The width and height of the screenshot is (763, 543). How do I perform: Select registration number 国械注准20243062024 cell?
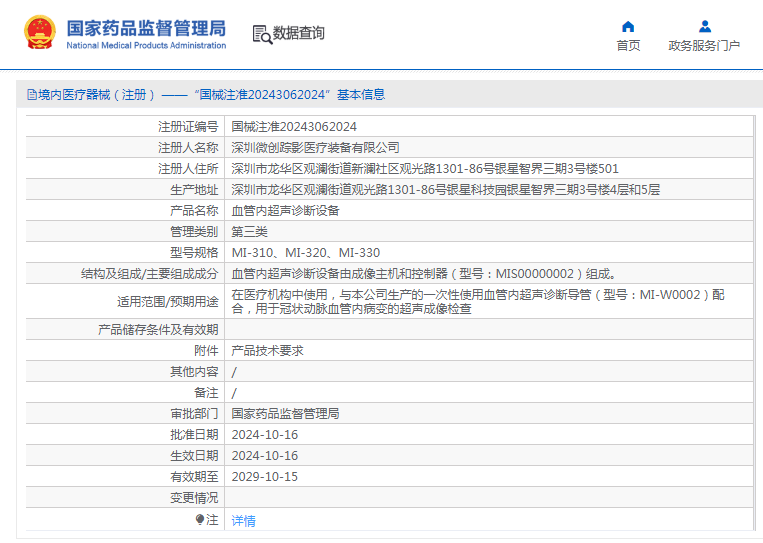click(294, 127)
